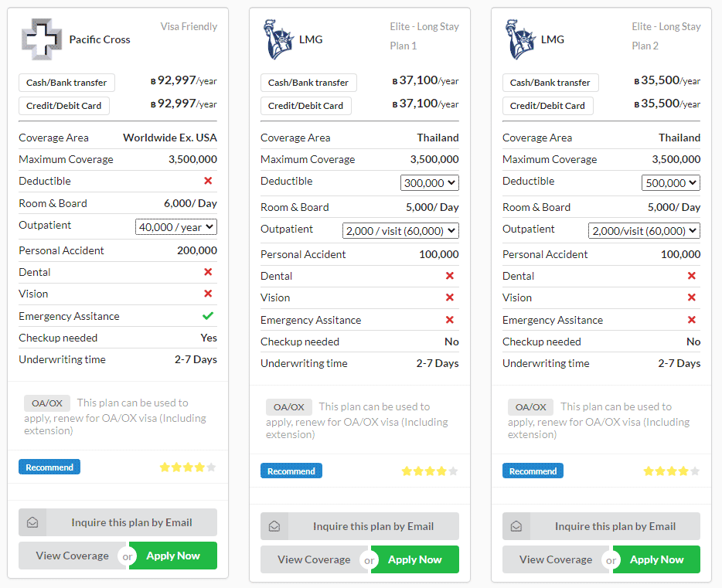
Task: Click the envelope icon on Pacific Cross card
Action: (32, 522)
